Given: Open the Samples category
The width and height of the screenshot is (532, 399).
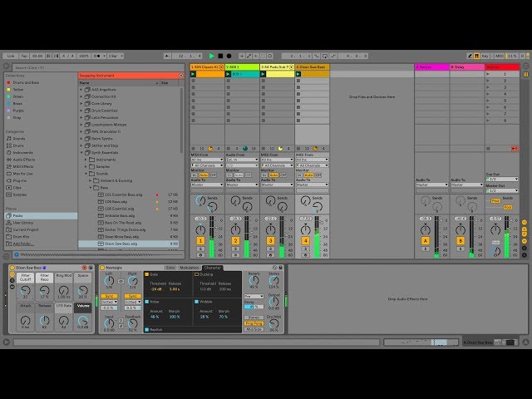Looking at the screenshot, I should (20, 195).
